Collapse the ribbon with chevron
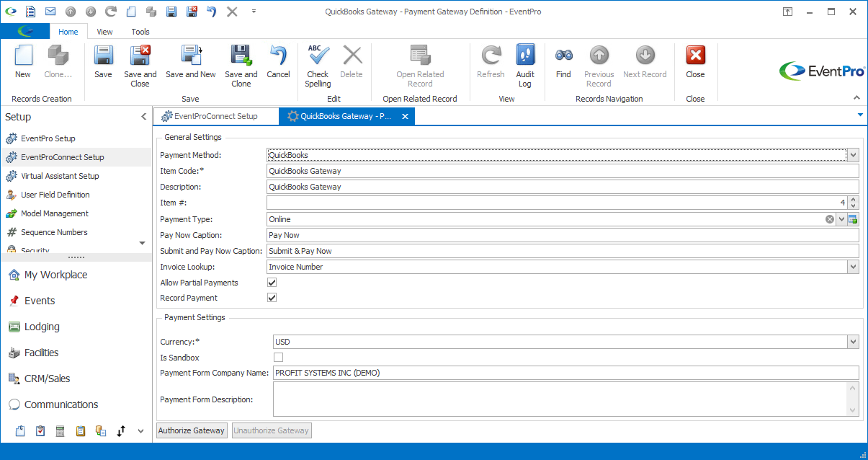 coord(856,97)
